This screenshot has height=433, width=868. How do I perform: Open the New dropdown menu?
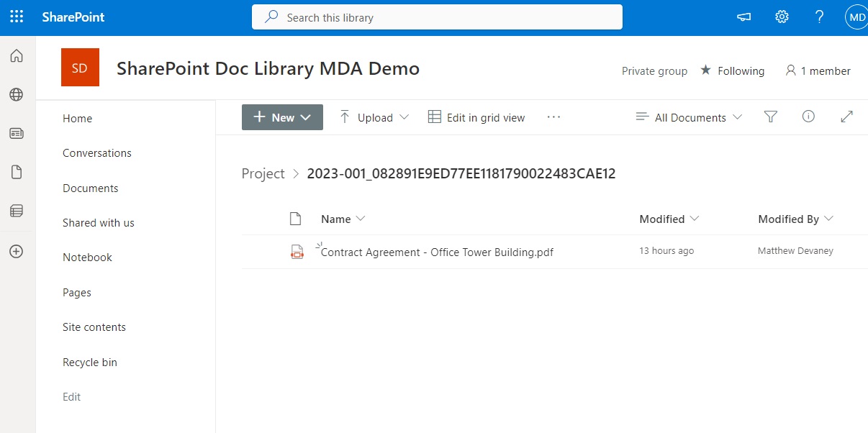click(282, 117)
